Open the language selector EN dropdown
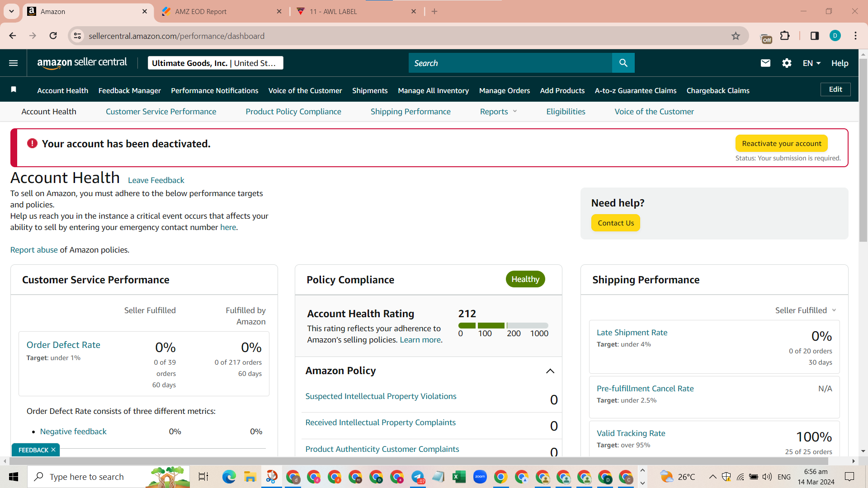 (x=811, y=63)
